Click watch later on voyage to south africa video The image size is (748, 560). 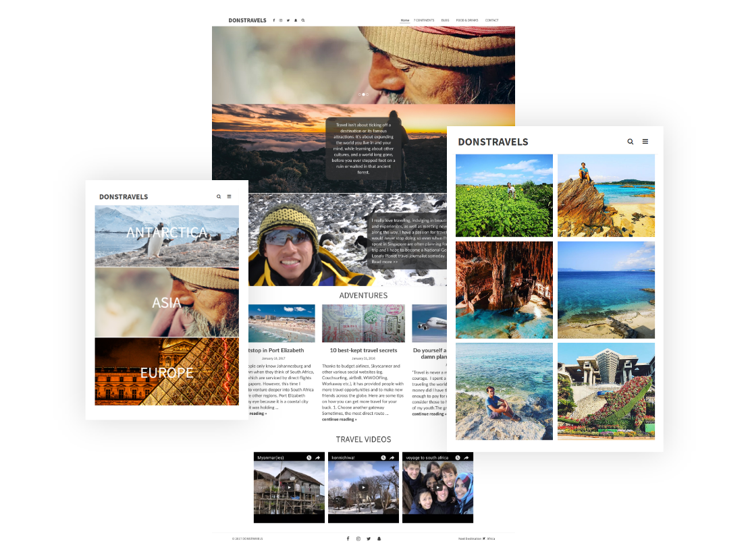[458, 457]
